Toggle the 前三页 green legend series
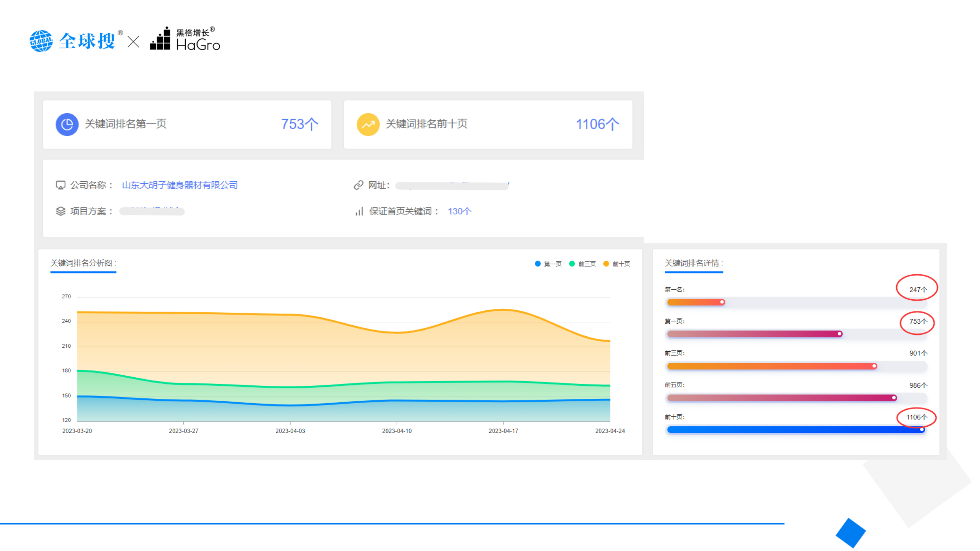This screenshot has width=980, height=551. [582, 264]
